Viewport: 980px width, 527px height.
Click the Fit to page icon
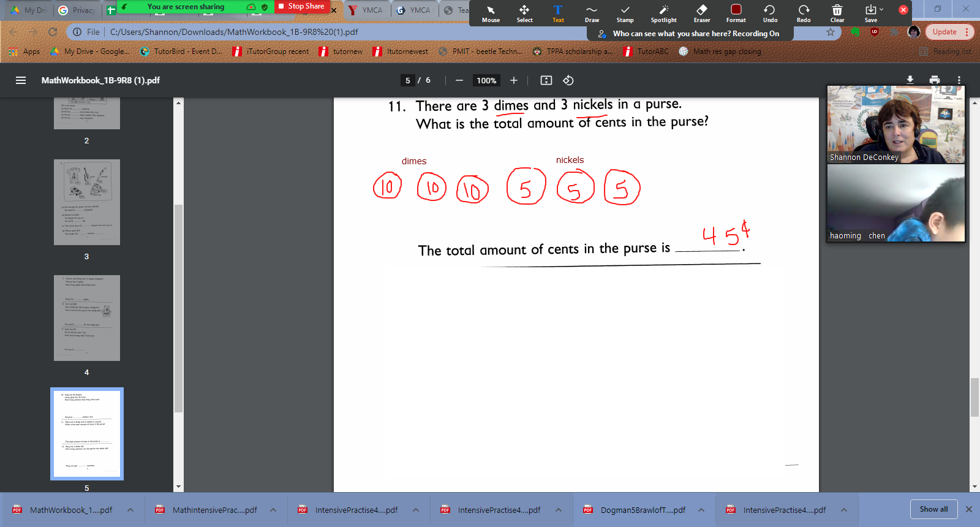pyautogui.click(x=546, y=80)
